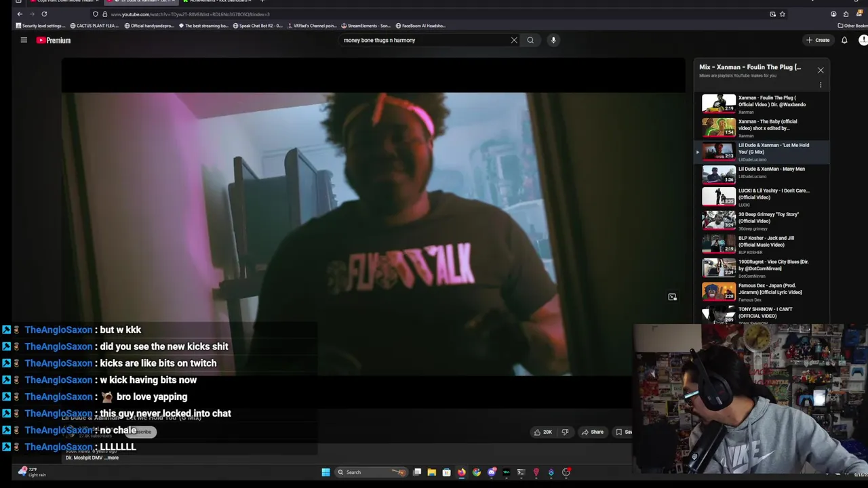Open the StreamElements bookmark
Viewport: 868px width, 488px height.
tap(366, 26)
